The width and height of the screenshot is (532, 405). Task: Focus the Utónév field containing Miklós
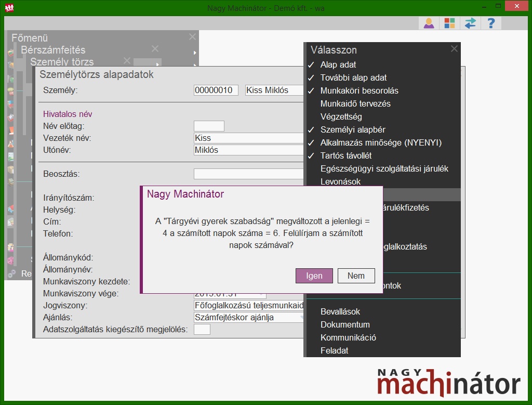249,150
